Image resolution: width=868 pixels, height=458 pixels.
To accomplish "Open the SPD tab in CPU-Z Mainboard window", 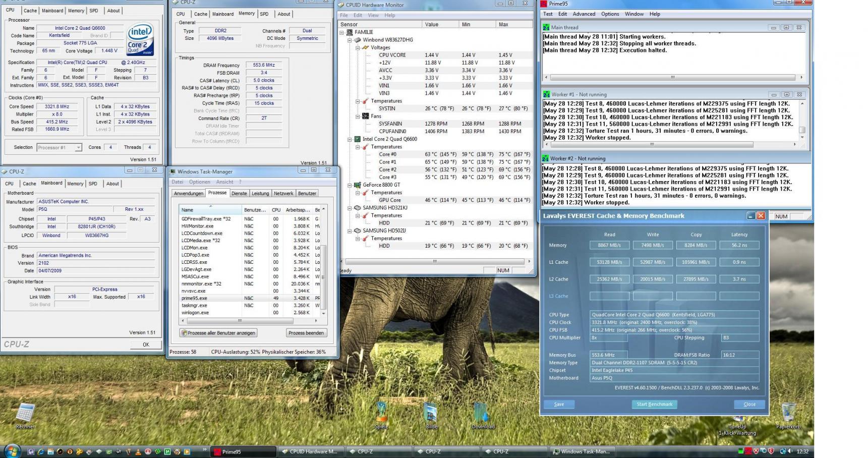I will pyautogui.click(x=93, y=184).
